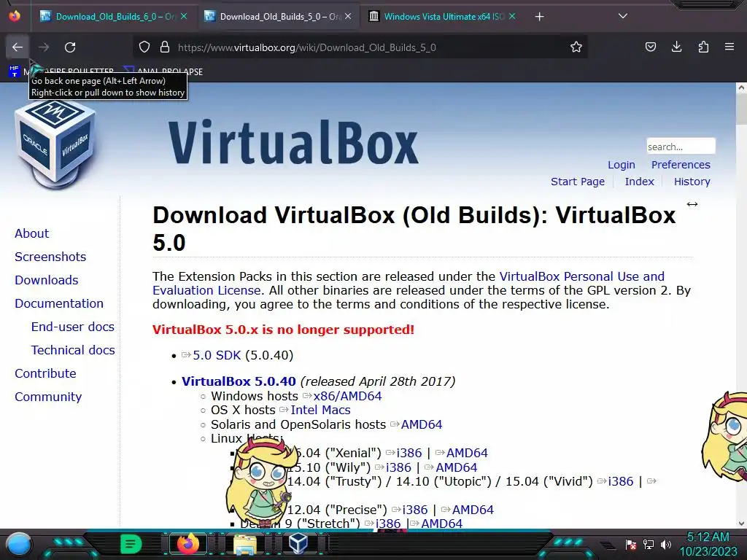
Task: Click the scrollbar down arrow
Action: coord(741,524)
